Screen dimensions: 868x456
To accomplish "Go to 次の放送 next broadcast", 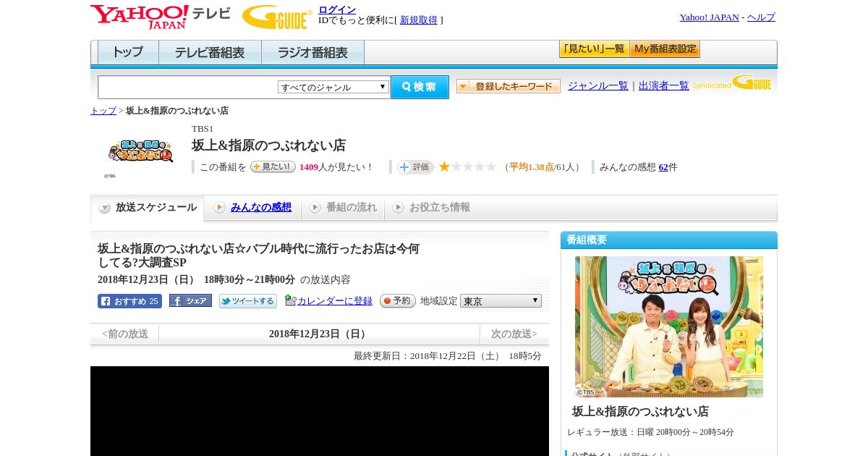I will pos(514,334).
